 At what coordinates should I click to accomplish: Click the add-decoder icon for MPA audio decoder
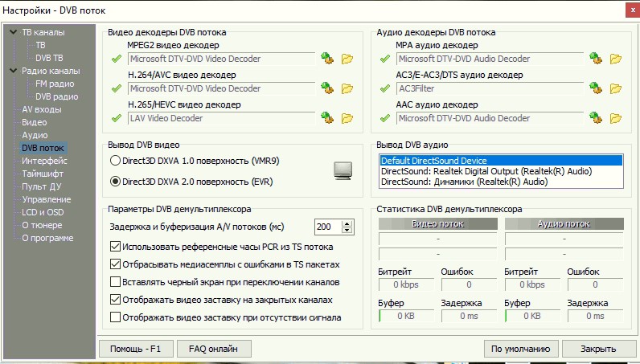point(595,58)
